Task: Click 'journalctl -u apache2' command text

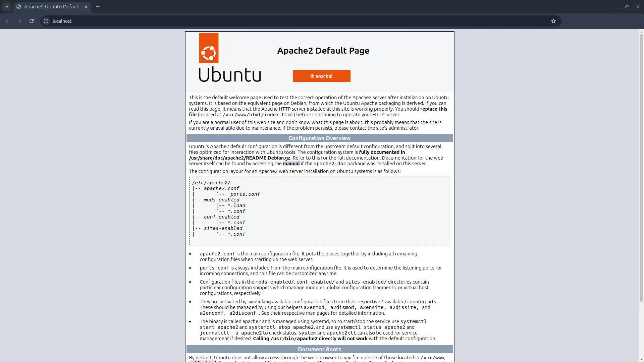Action: coord(231,333)
